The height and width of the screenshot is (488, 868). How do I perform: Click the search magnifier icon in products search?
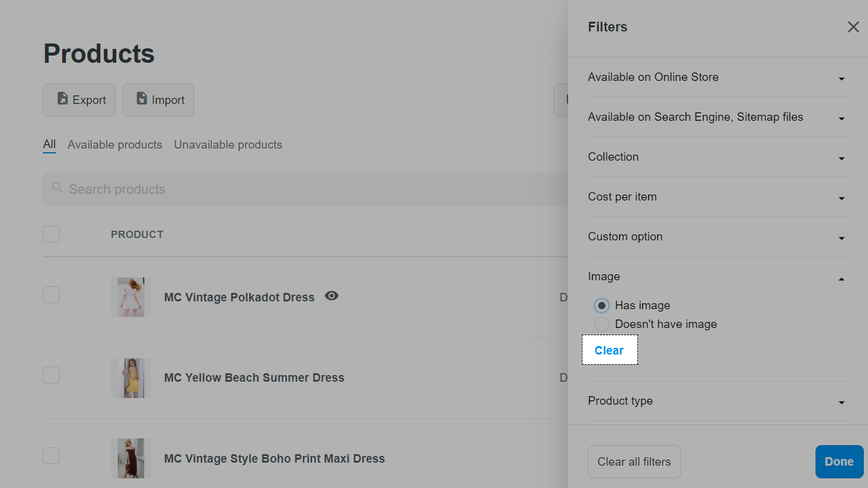coord(57,188)
